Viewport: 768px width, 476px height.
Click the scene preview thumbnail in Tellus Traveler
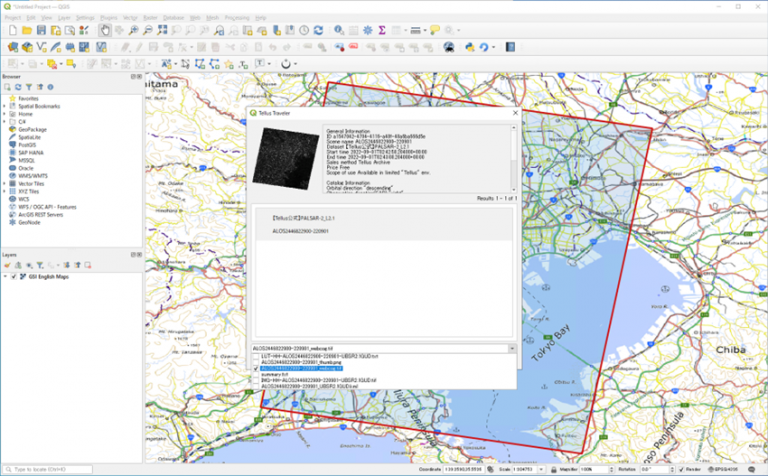pyautogui.click(x=286, y=158)
